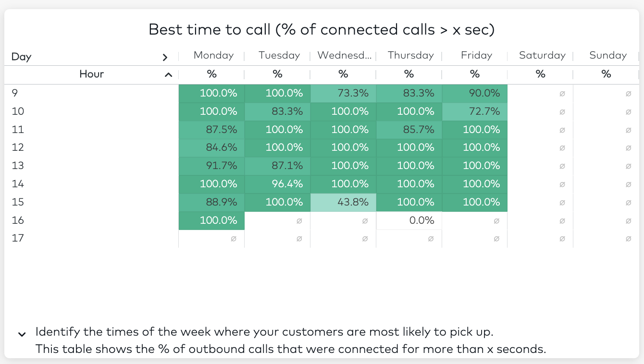
Task: Click the Wednesday 9h 73.3% cell
Action: click(343, 93)
